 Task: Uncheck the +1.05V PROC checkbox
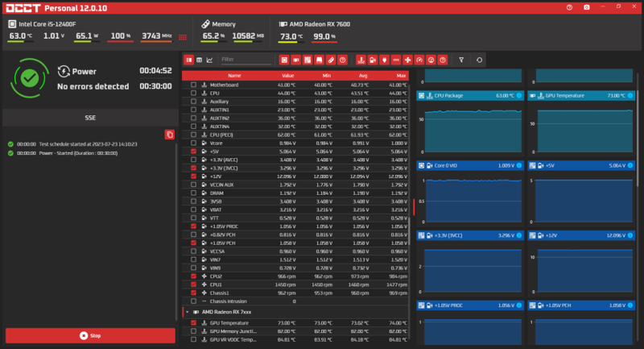193,226
